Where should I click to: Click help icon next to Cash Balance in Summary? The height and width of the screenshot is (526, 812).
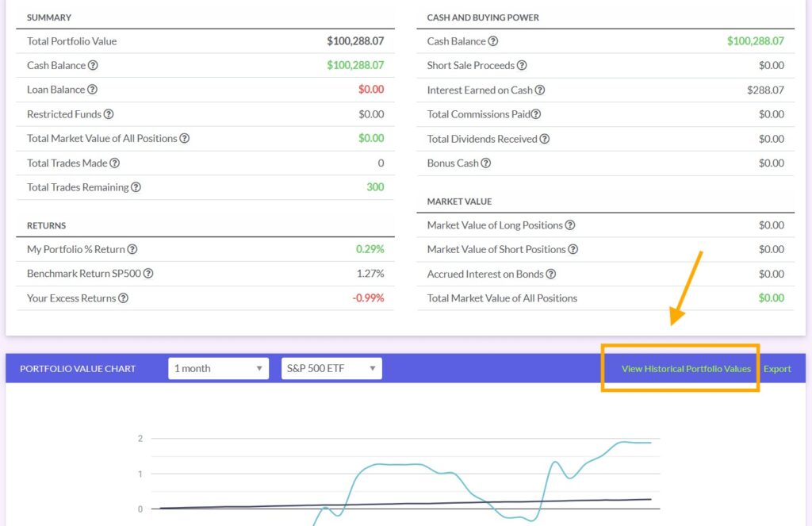click(x=93, y=66)
